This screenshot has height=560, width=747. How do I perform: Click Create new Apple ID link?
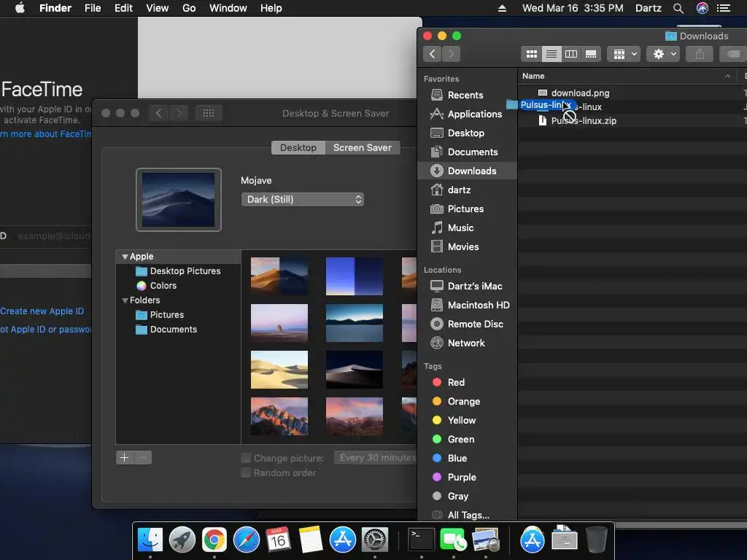point(42,311)
